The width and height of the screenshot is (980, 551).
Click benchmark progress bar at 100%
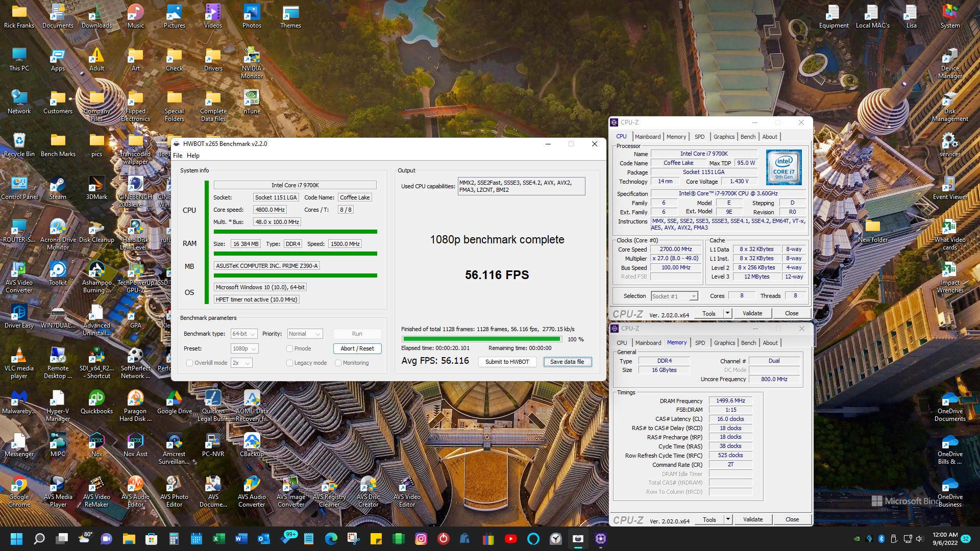tap(481, 339)
